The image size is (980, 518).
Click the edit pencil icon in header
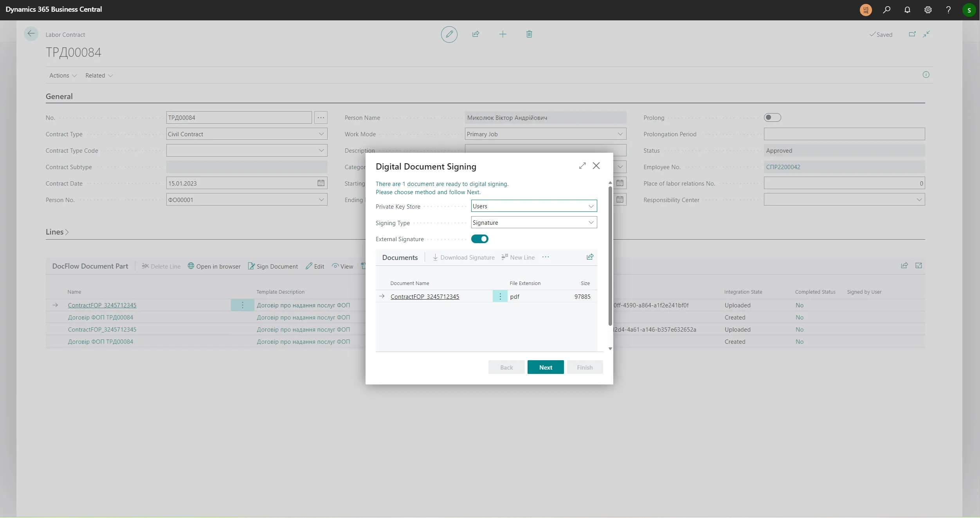click(x=449, y=34)
